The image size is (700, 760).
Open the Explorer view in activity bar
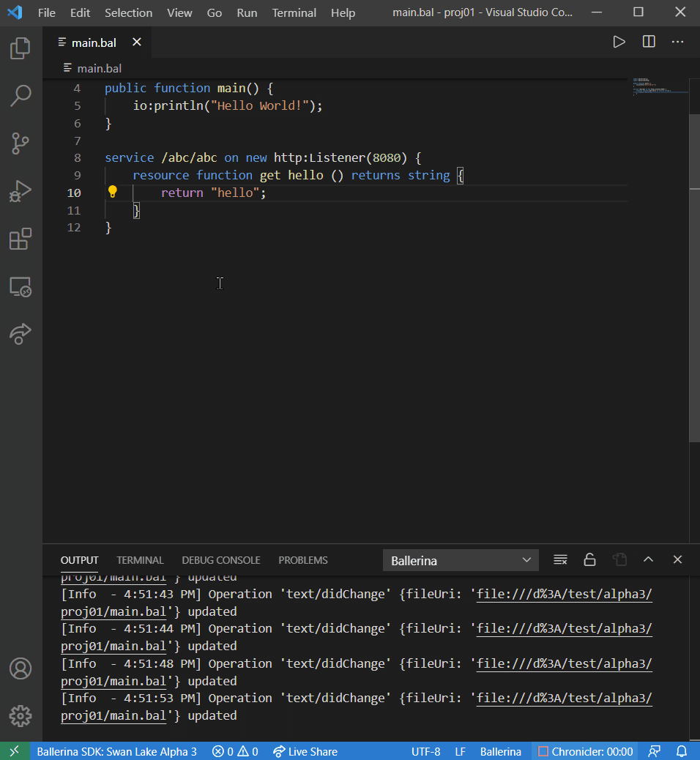pyautogui.click(x=21, y=48)
